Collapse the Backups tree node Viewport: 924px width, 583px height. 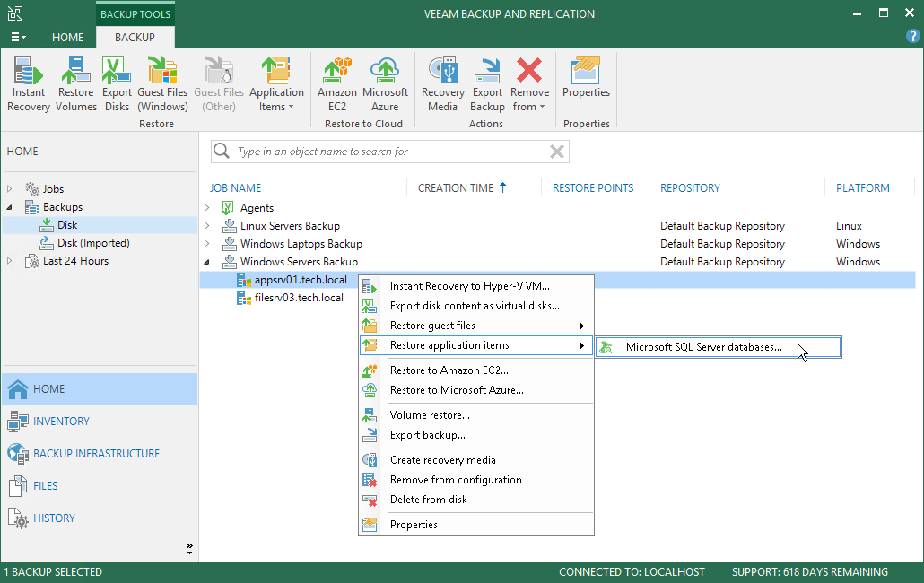[x=10, y=207]
